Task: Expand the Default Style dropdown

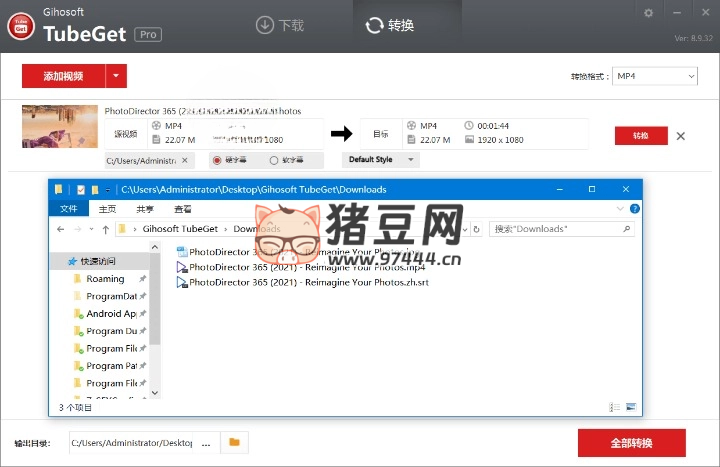Action: (x=381, y=160)
